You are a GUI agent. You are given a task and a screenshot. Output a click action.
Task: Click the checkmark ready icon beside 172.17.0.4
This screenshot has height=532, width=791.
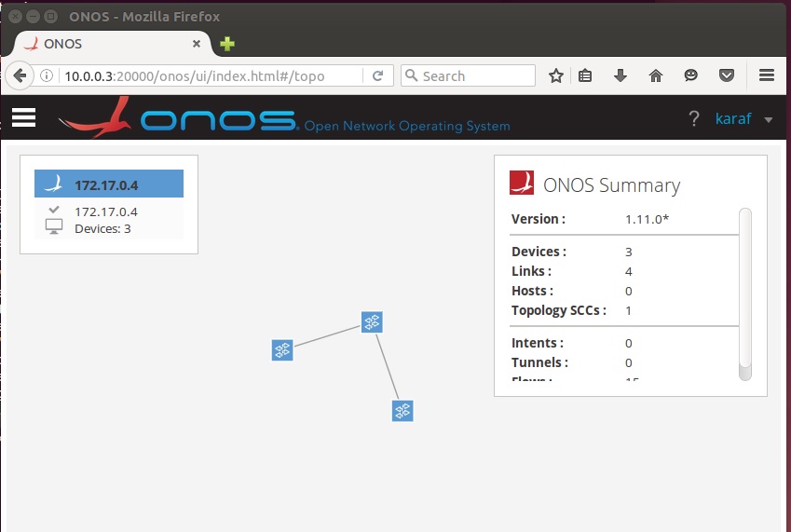(x=54, y=210)
